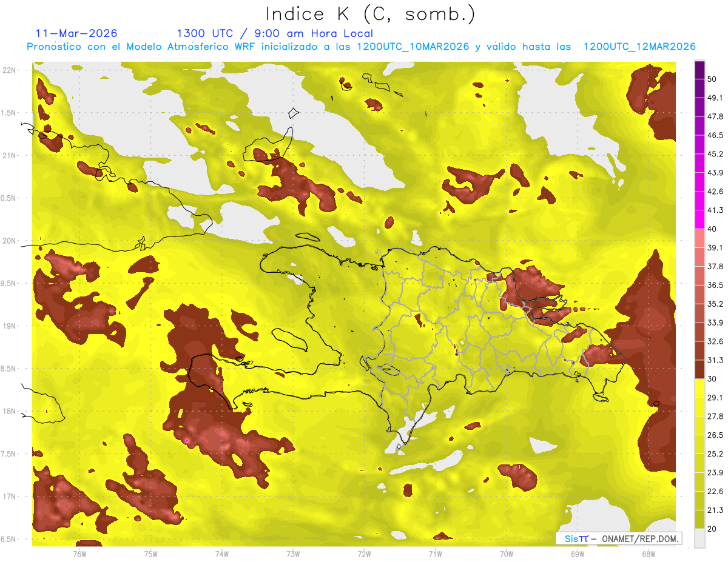This screenshot has height=562, width=728.
Task: Click the 74W longitude label
Action: (221, 554)
